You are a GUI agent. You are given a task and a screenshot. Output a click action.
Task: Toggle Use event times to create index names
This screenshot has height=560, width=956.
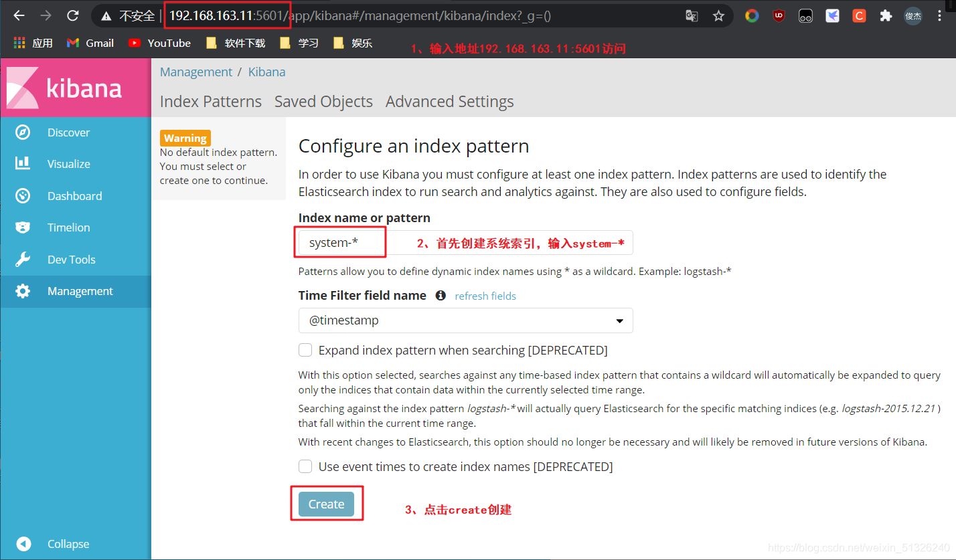tap(305, 466)
